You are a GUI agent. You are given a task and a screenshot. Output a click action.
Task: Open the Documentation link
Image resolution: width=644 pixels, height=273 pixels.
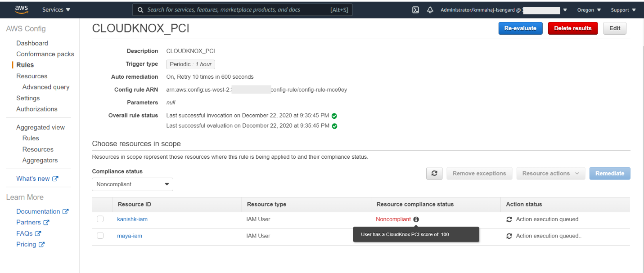38,211
